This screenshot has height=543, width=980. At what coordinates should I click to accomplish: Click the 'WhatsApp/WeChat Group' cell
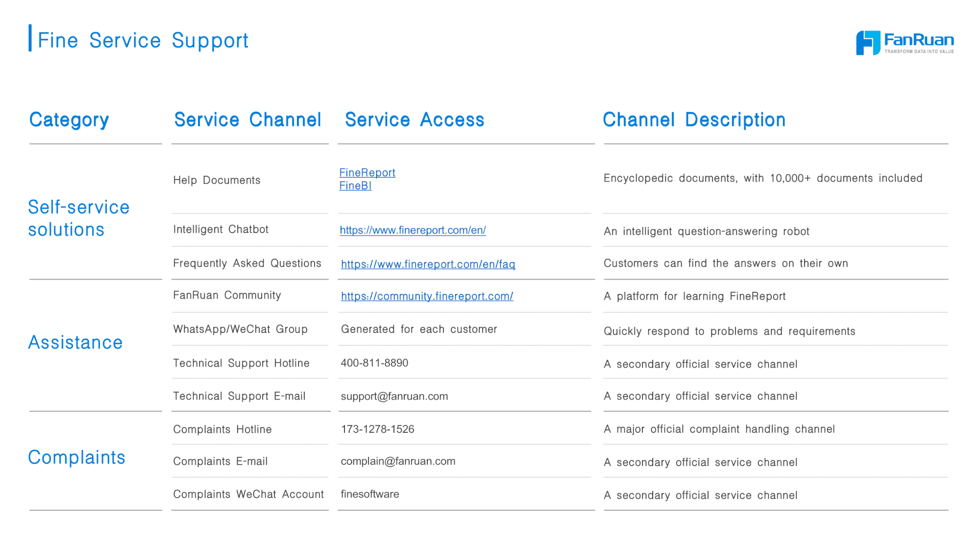[x=240, y=329]
